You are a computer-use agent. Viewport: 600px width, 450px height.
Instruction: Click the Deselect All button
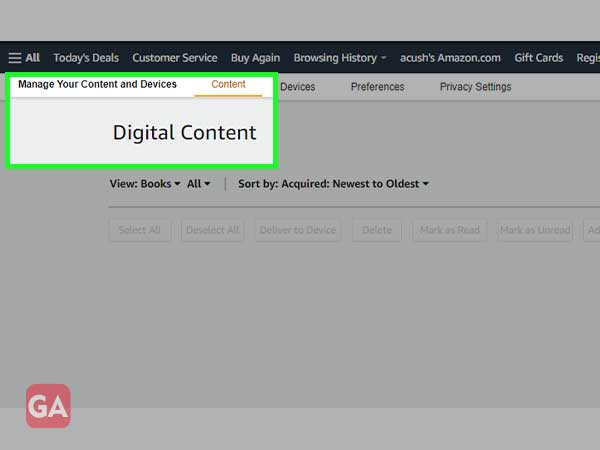[212, 230]
